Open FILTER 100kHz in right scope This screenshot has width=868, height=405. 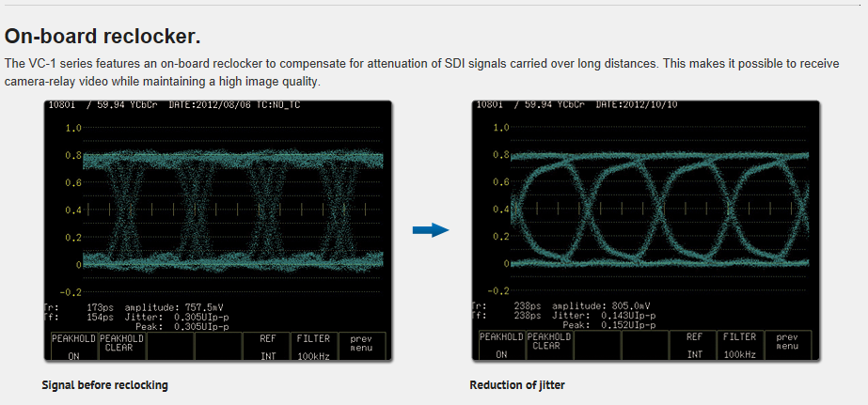740,345
